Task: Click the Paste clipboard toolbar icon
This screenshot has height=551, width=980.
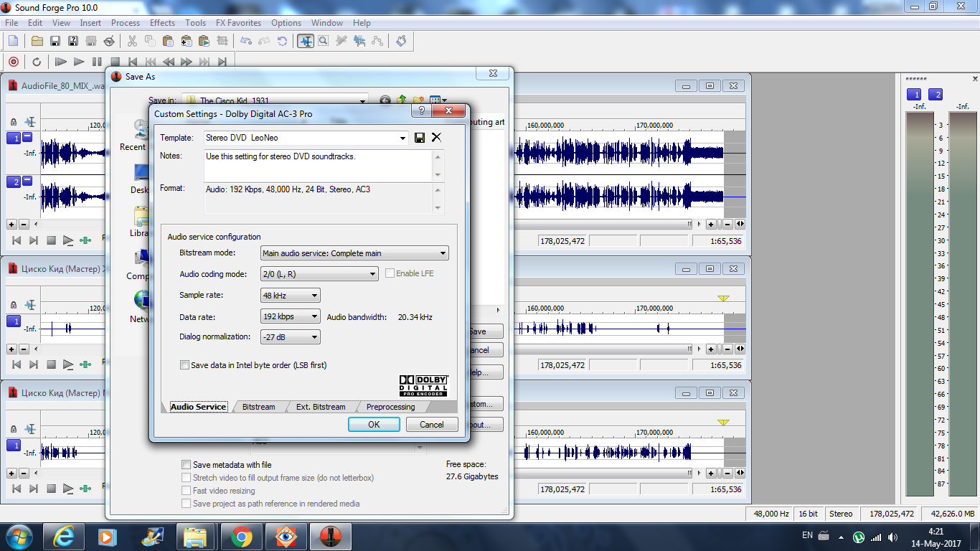Action: click(x=168, y=41)
